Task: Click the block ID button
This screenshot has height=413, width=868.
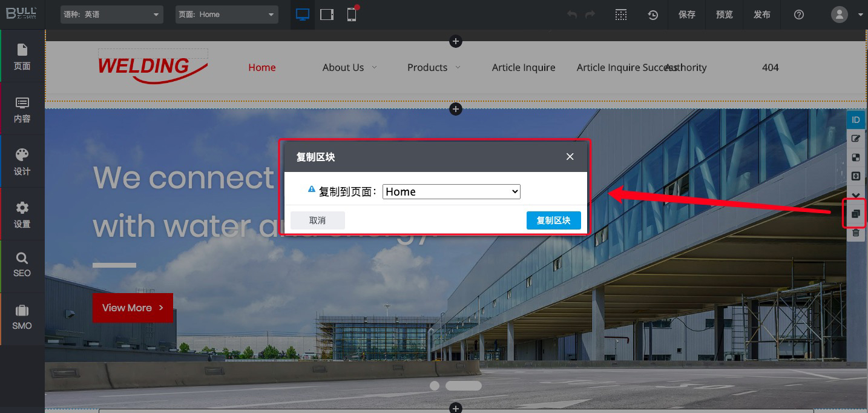Action: pos(855,120)
